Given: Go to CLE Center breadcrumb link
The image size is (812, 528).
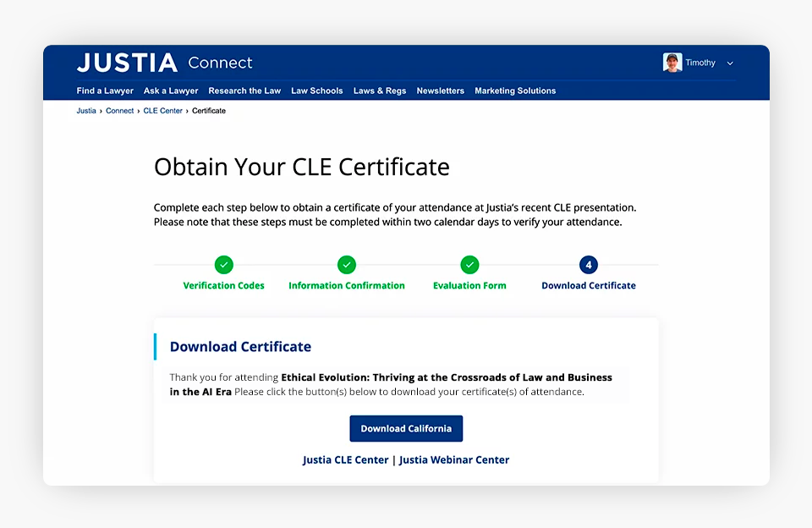Looking at the screenshot, I should (x=162, y=111).
